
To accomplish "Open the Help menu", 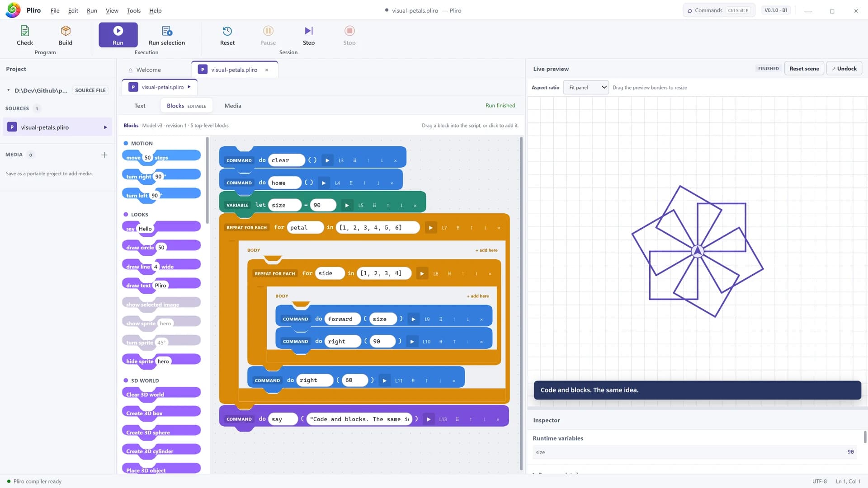I will (x=155, y=10).
